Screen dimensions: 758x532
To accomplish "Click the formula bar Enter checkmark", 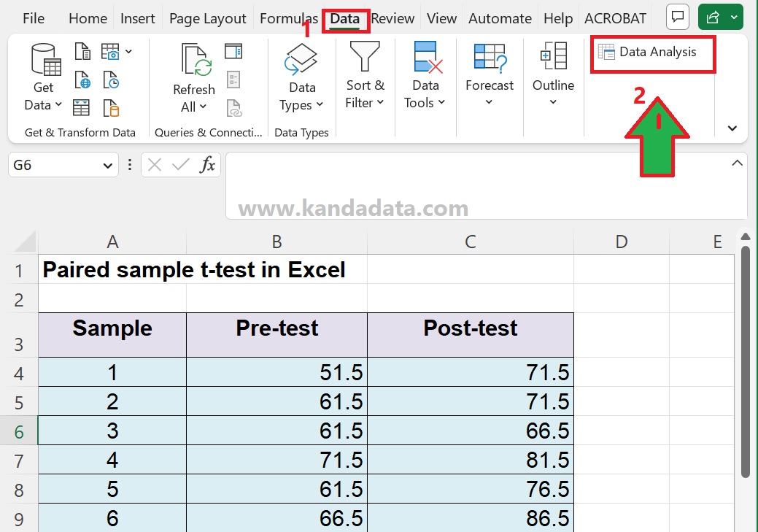I will pos(180,165).
